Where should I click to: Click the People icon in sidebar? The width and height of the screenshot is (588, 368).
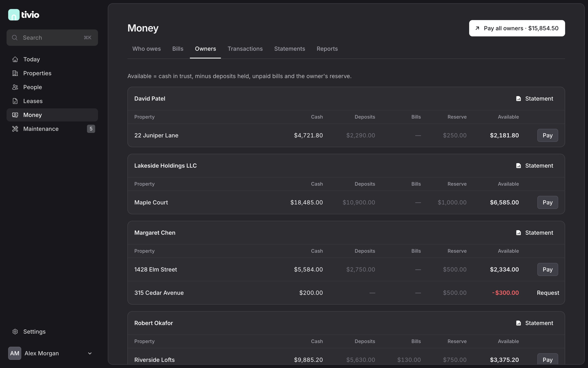[x=15, y=87]
